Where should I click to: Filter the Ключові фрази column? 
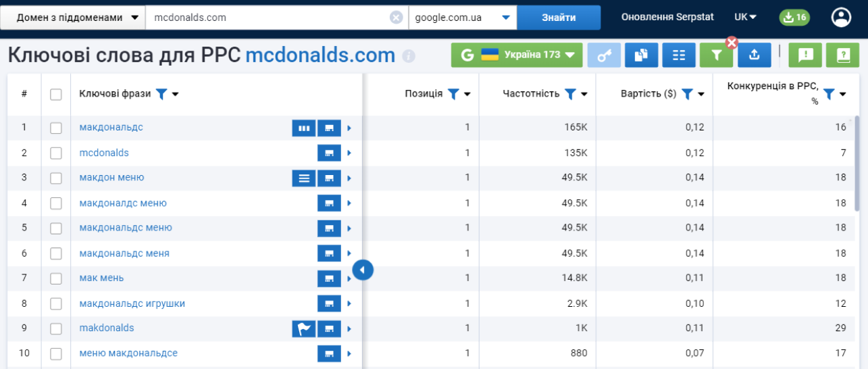[161, 94]
